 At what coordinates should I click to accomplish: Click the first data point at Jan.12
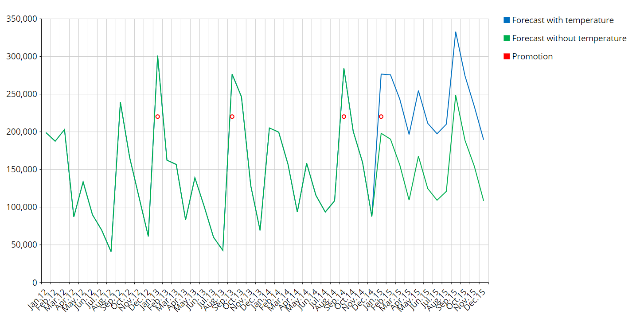pyautogui.click(x=46, y=132)
